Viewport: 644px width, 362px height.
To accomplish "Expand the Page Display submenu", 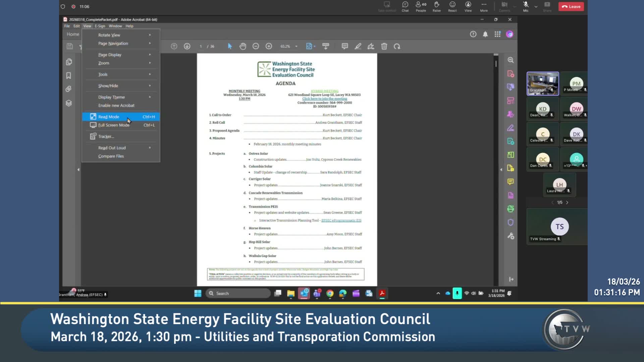I will coord(109,55).
